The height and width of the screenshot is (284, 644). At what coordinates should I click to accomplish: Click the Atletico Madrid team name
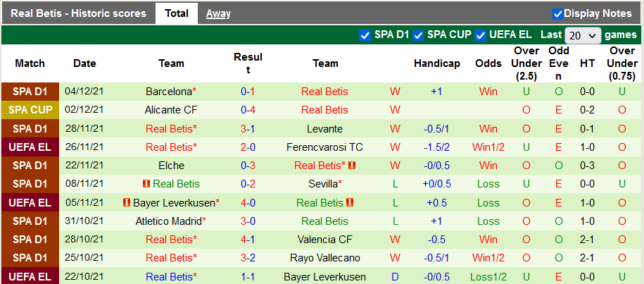coord(169,221)
